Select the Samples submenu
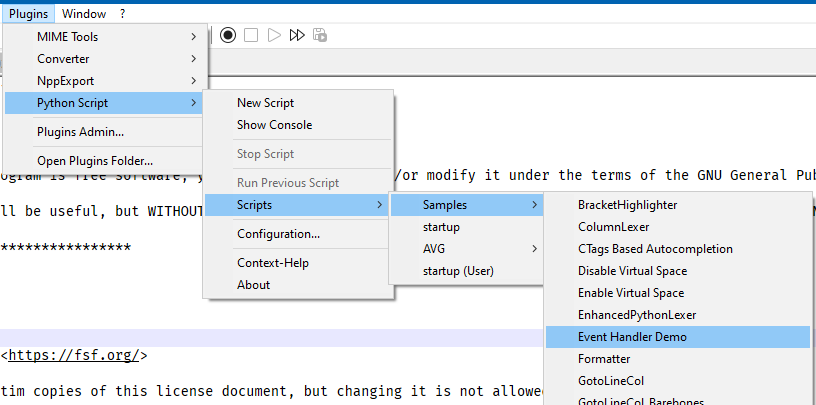This screenshot has height=405, width=816. (x=467, y=205)
